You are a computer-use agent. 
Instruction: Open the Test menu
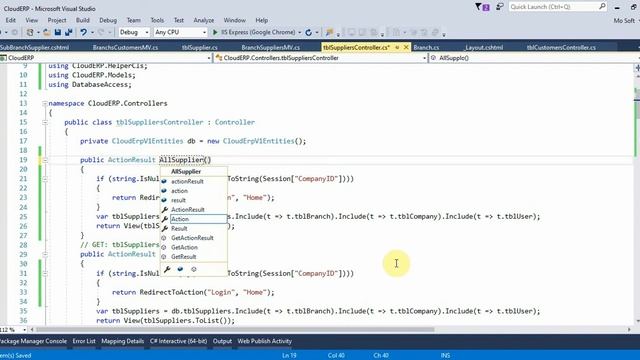179,20
